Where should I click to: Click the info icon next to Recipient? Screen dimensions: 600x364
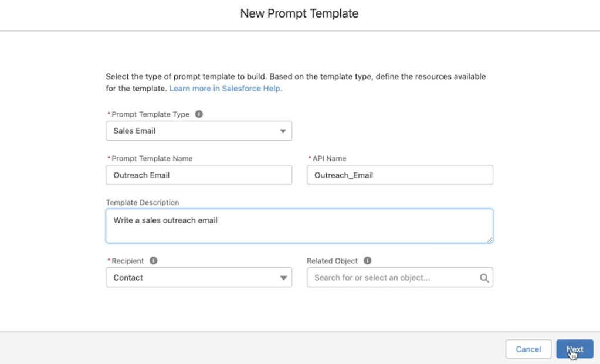pos(154,261)
